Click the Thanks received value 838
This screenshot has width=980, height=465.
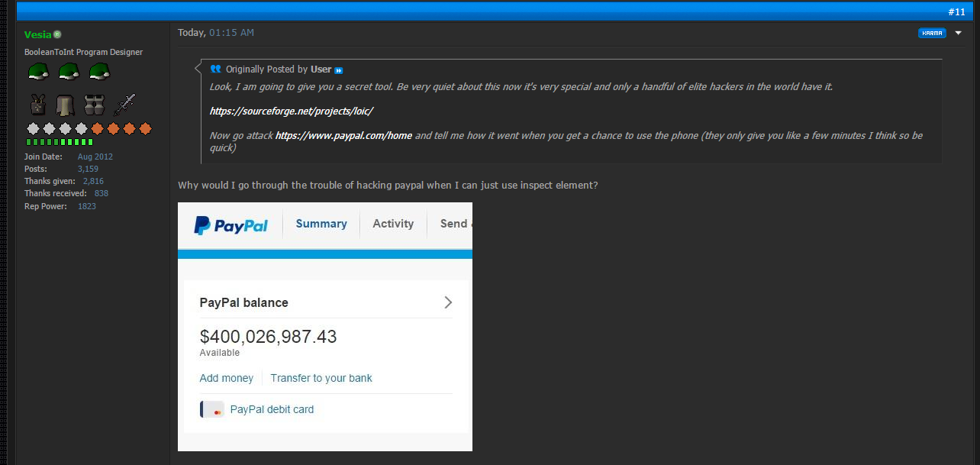[x=102, y=193]
